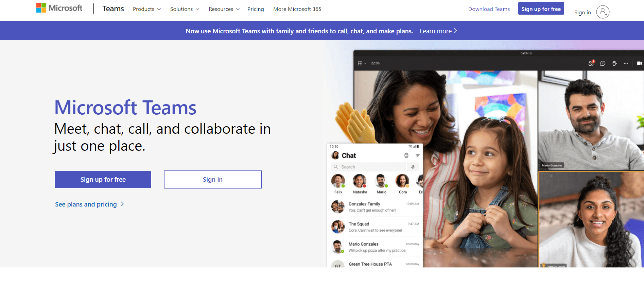This screenshot has height=295, width=644.
Task: Open More Microsoft 365 menu item
Action: pos(297,9)
